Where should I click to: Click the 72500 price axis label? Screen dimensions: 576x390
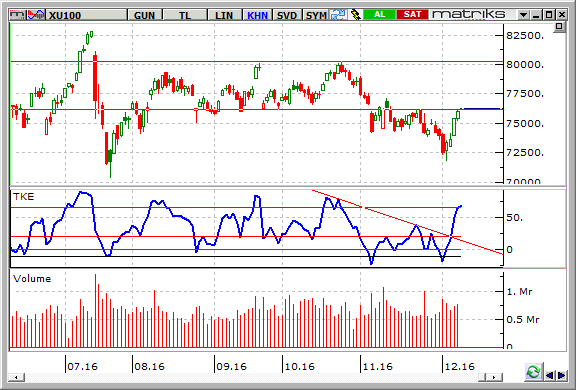pos(525,152)
